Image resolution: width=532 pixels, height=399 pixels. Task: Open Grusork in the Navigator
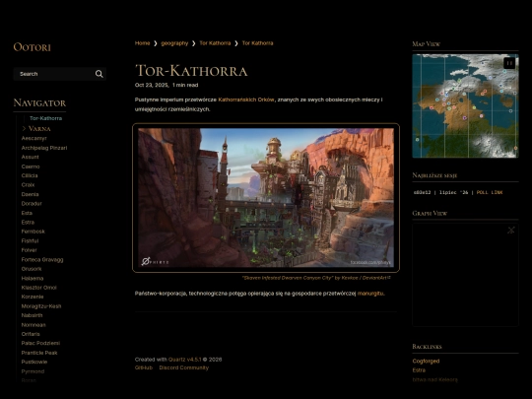(32, 269)
